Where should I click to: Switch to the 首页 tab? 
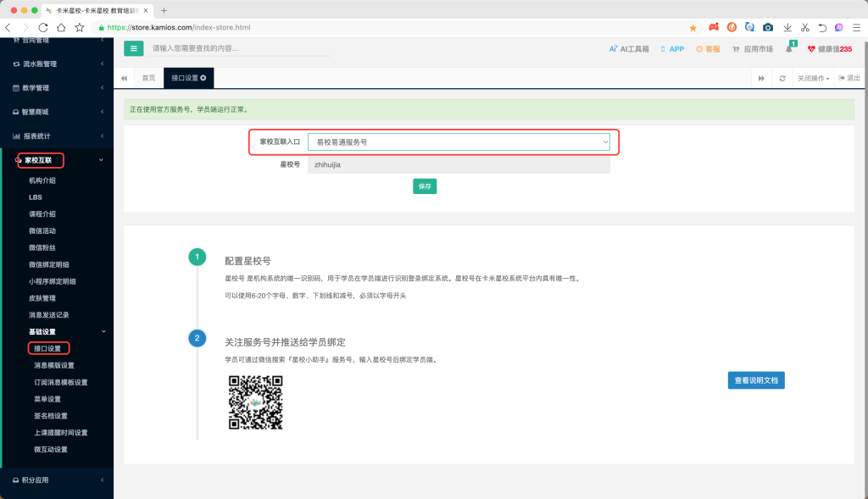[148, 78]
